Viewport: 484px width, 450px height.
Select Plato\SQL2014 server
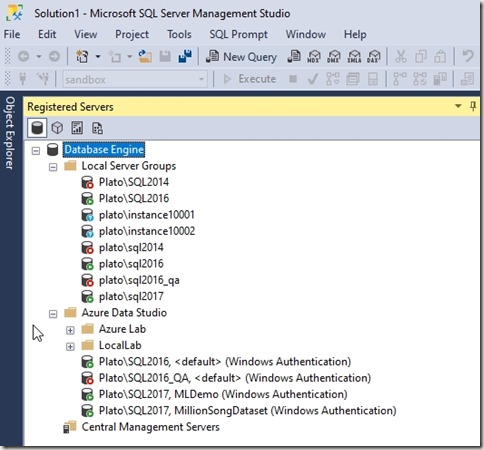coord(134,182)
